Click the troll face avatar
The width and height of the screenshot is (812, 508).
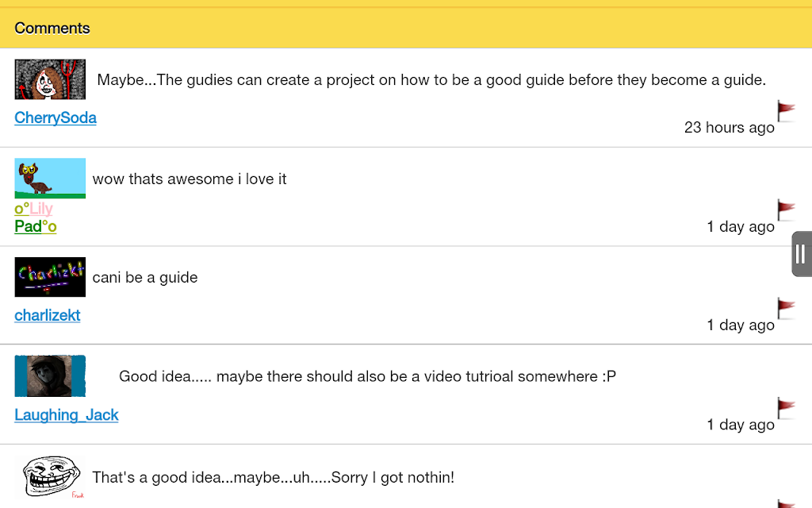click(x=52, y=477)
